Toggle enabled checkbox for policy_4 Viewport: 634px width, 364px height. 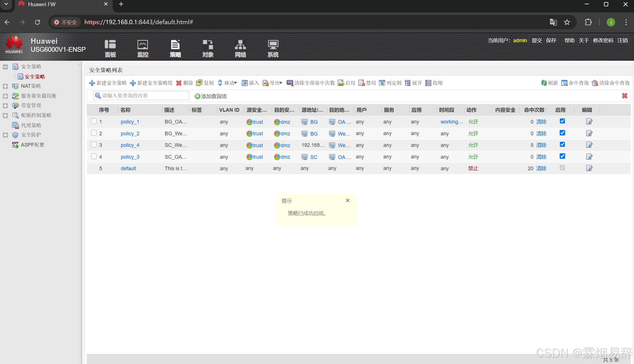pyautogui.click(x=562, y=145)
